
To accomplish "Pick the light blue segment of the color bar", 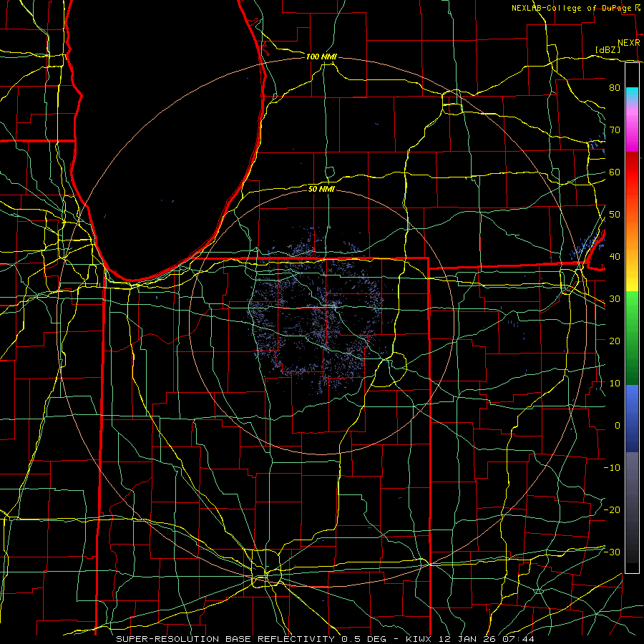I will click(632, 396).
